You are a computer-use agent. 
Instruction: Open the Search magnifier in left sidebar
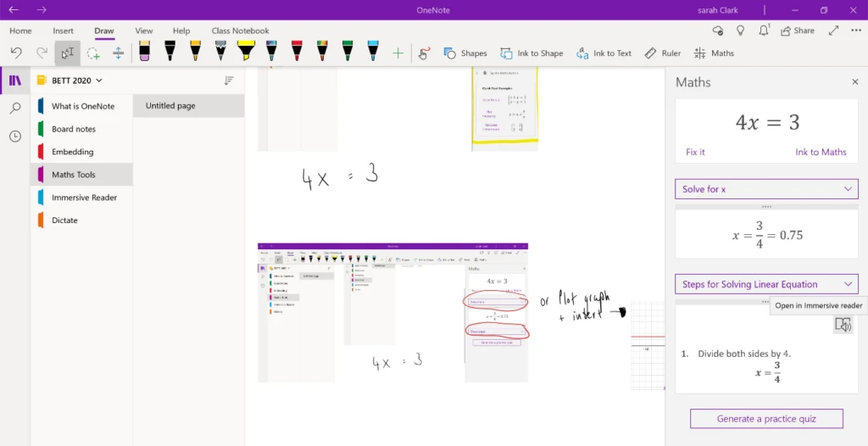15,109
